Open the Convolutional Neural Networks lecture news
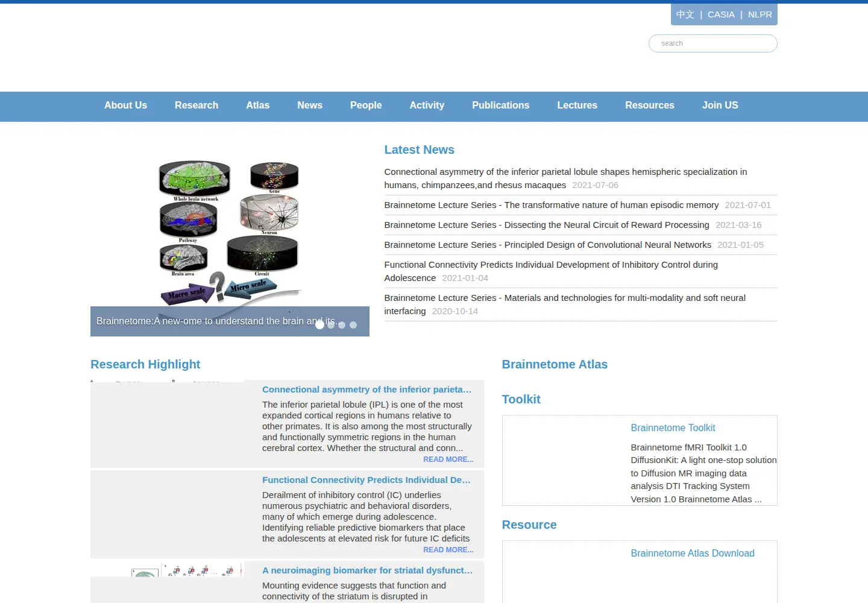Image resolution: width=868 pixels, height=603 pixels. click(x=547, y=245)
